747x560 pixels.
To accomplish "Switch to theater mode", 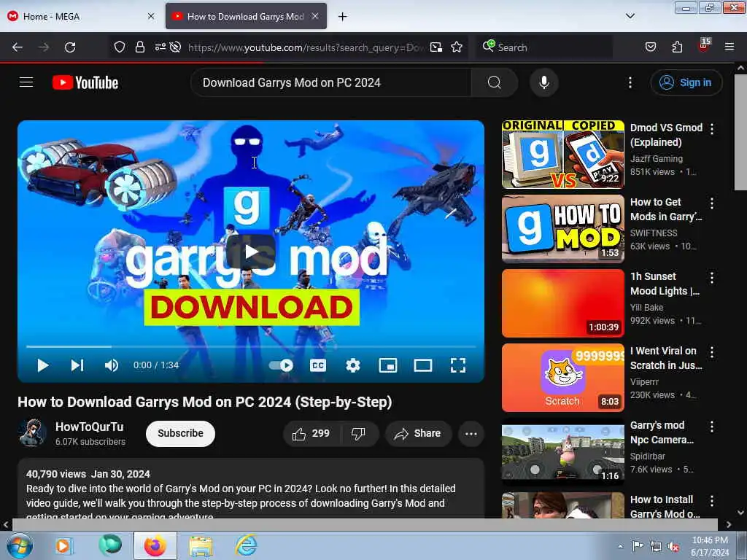I will [x=422, y=365].
